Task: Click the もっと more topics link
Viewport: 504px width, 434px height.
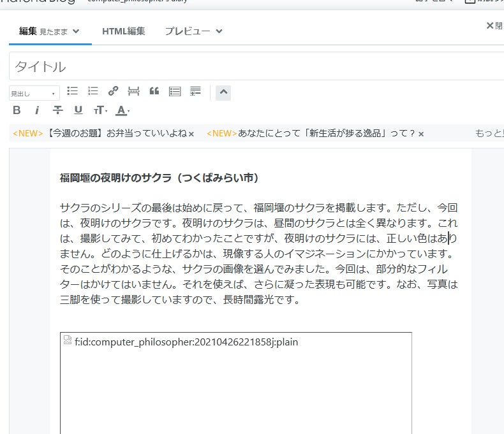Action: (x=489, y=133)
